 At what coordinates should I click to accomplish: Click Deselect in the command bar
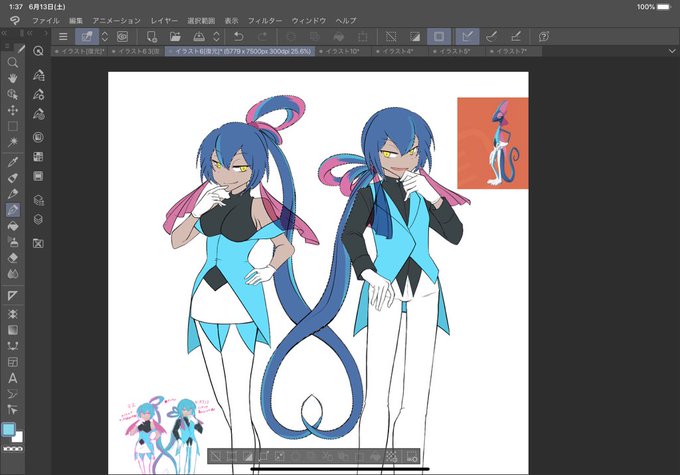point(391,36)
